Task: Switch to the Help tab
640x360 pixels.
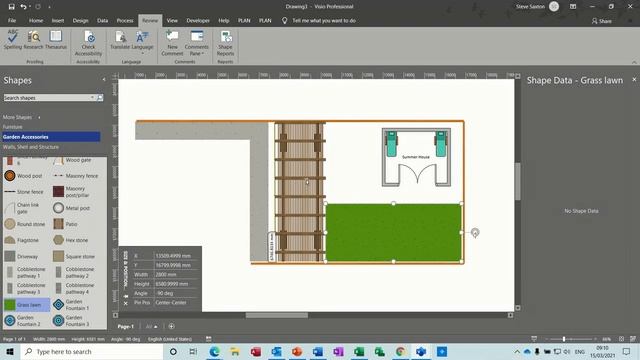Action: 224,20
